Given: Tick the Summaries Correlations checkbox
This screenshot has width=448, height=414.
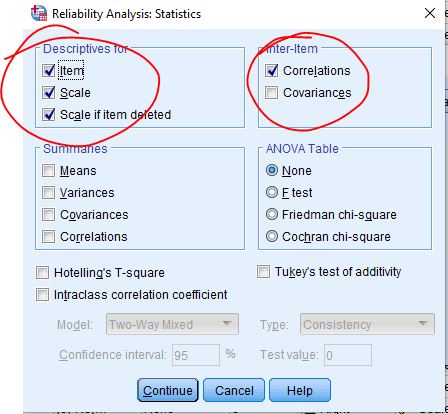Looking at the screenshot, I should pos(49,237).
